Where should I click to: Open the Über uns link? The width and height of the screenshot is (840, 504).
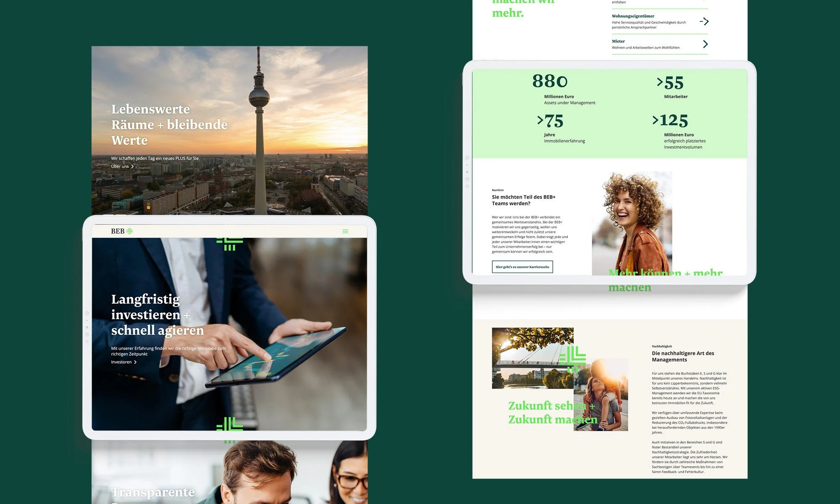(x=120, y=166)
